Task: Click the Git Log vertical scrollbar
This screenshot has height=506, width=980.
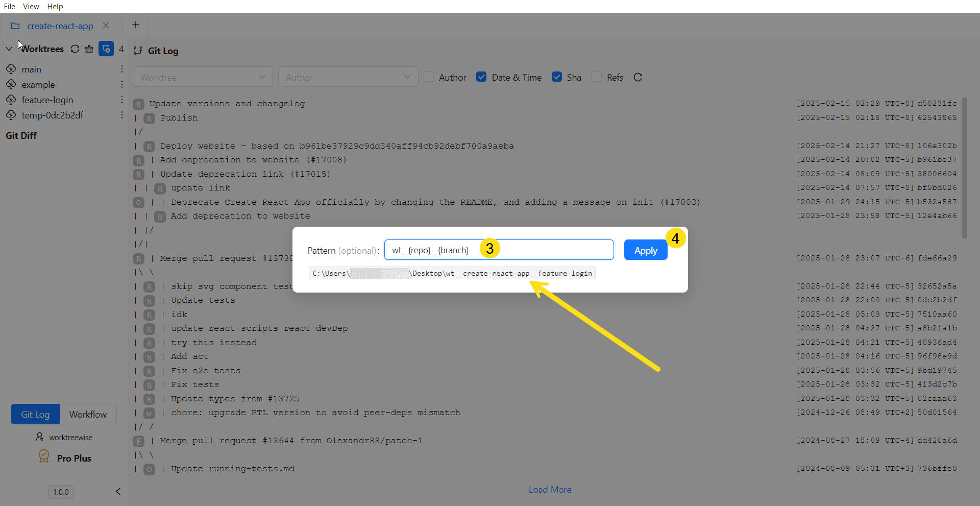Action: 964,168
